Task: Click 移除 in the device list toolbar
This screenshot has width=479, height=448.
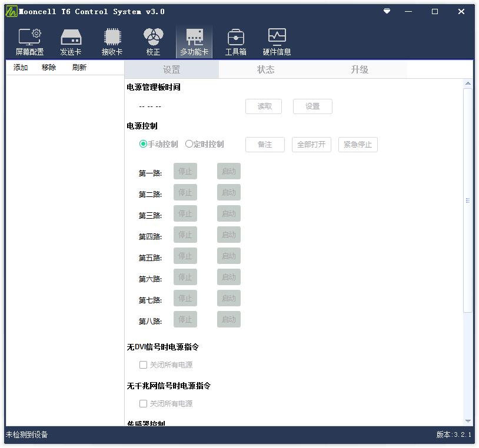Action: pyautogui.click(x=49, y=68)
